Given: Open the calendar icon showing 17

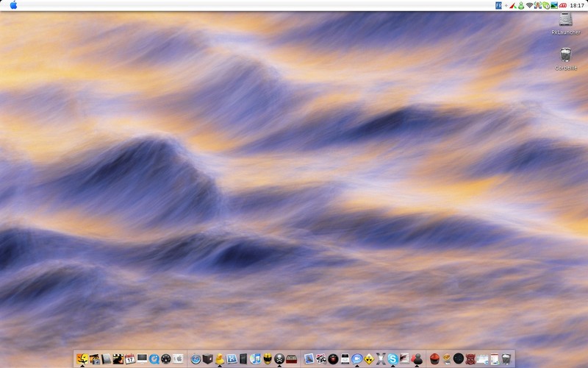Looking at the screenshot, I should point(130,359).
